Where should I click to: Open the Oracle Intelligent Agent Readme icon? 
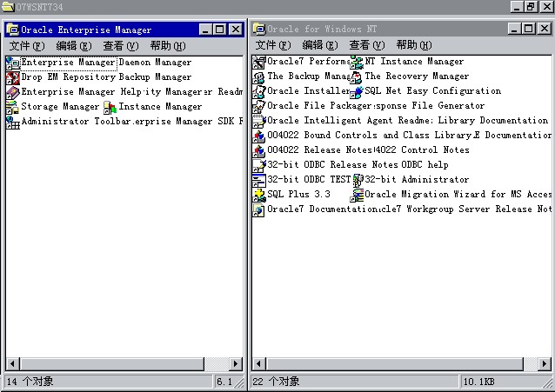click(258, 122)
